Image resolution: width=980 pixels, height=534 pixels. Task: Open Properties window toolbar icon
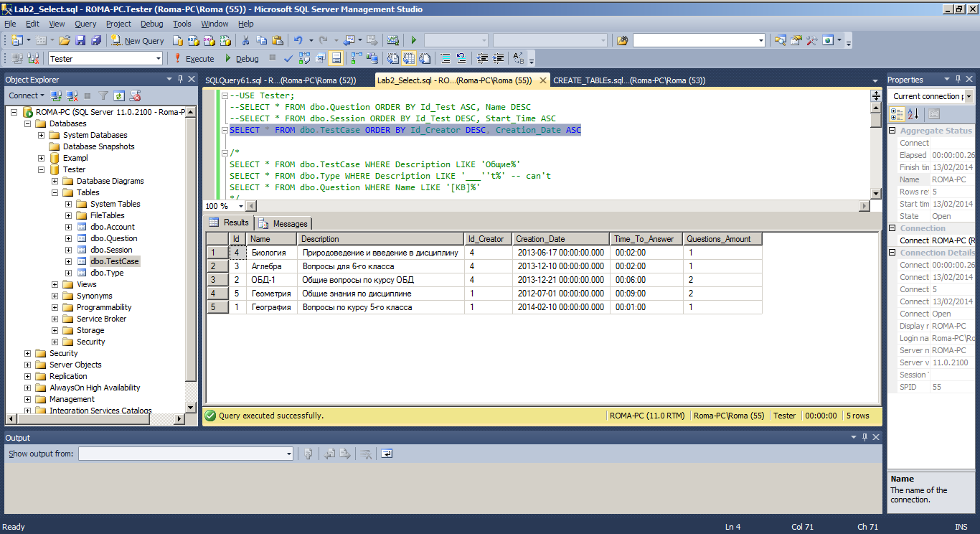tap(796, 41)
